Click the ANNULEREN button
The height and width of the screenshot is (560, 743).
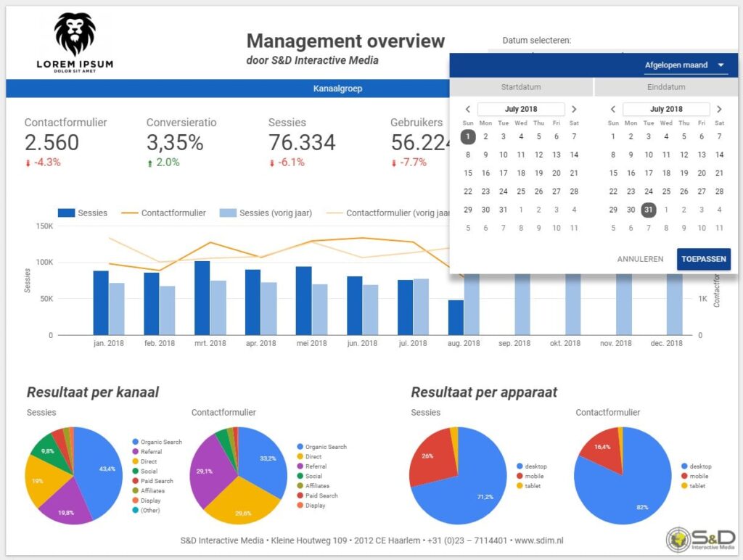(x=640, y=259)
